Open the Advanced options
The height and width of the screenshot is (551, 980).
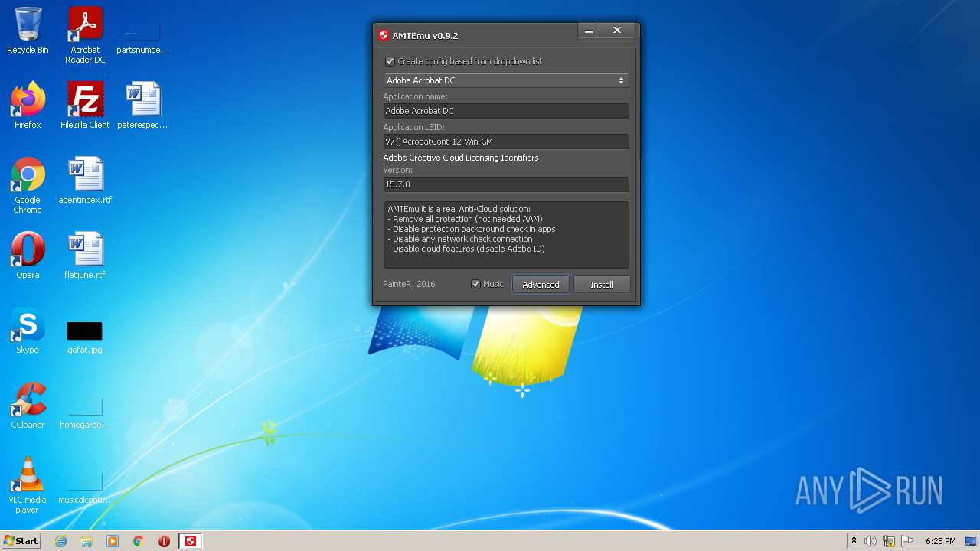click(x=541, y=284)
